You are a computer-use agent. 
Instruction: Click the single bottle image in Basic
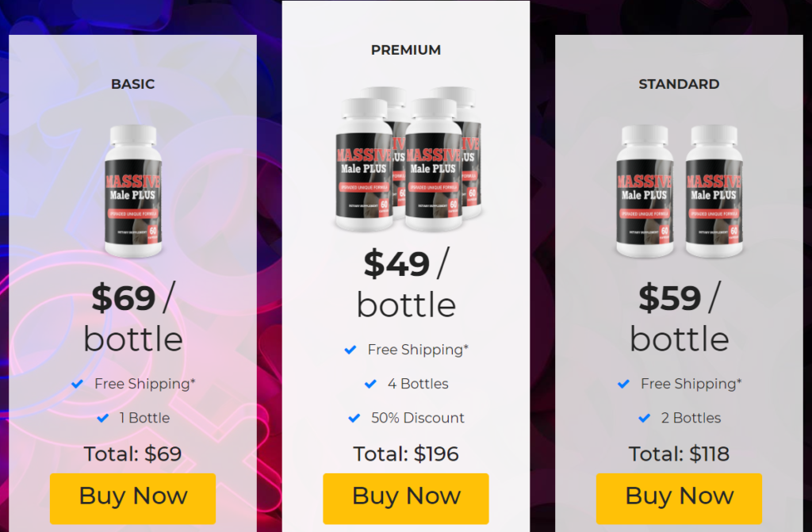[x=133, y=191]
